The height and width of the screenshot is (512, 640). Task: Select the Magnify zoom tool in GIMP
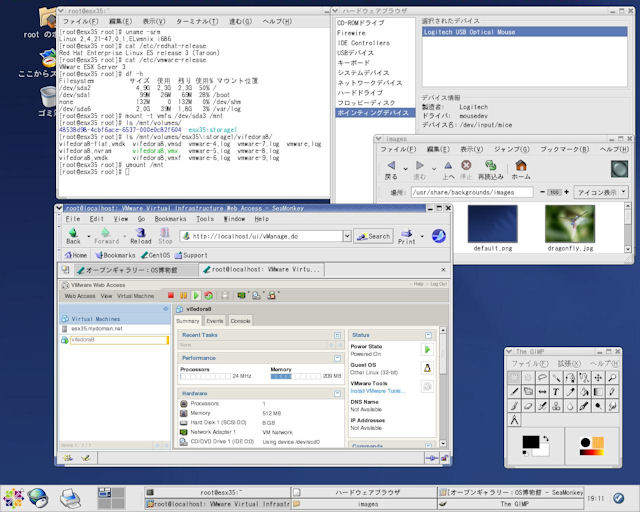612,378
